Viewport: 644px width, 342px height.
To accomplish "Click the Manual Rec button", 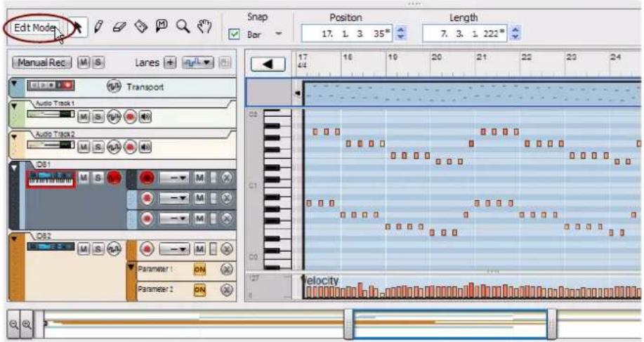I will pyautogui.click(x=42, y=63).
